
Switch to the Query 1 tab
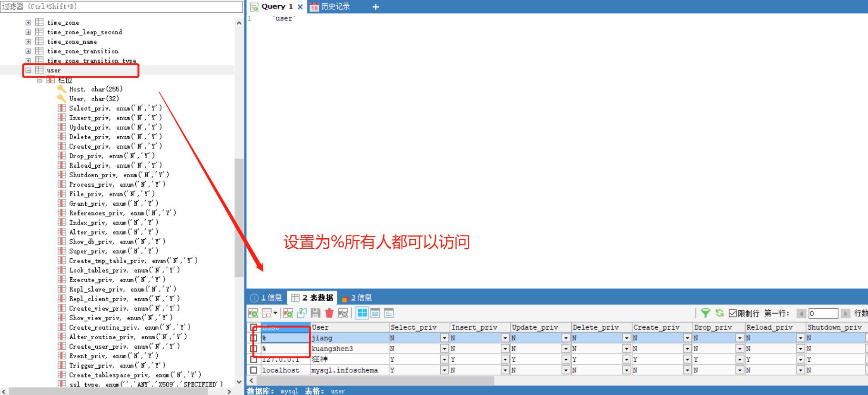click(277, 7)
